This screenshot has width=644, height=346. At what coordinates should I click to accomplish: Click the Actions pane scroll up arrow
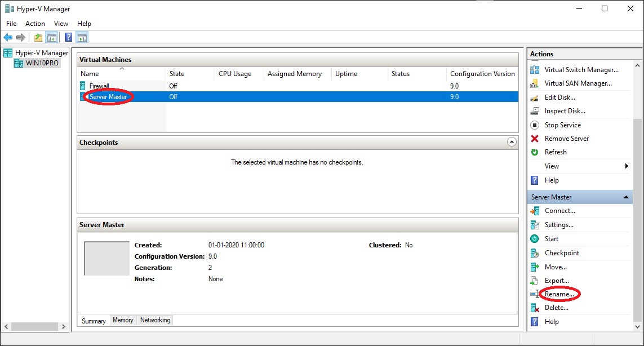coord(637,65)
